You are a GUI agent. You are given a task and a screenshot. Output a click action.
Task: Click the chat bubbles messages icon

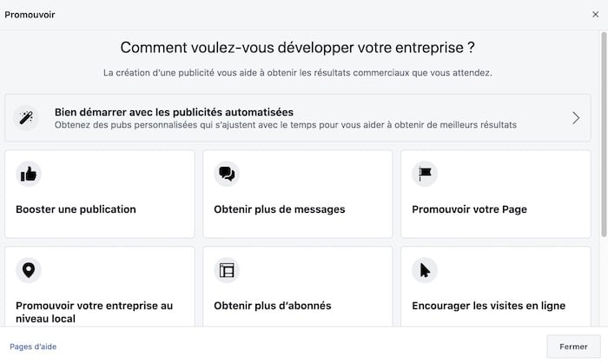[x=227, y=174]
